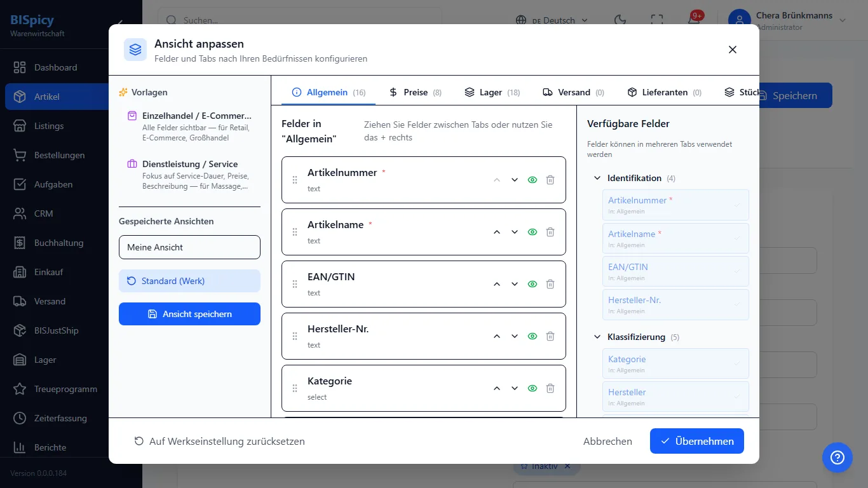Select Standard (Werk) saved view
Screen dimensions: 868x488
click(189, 281)
